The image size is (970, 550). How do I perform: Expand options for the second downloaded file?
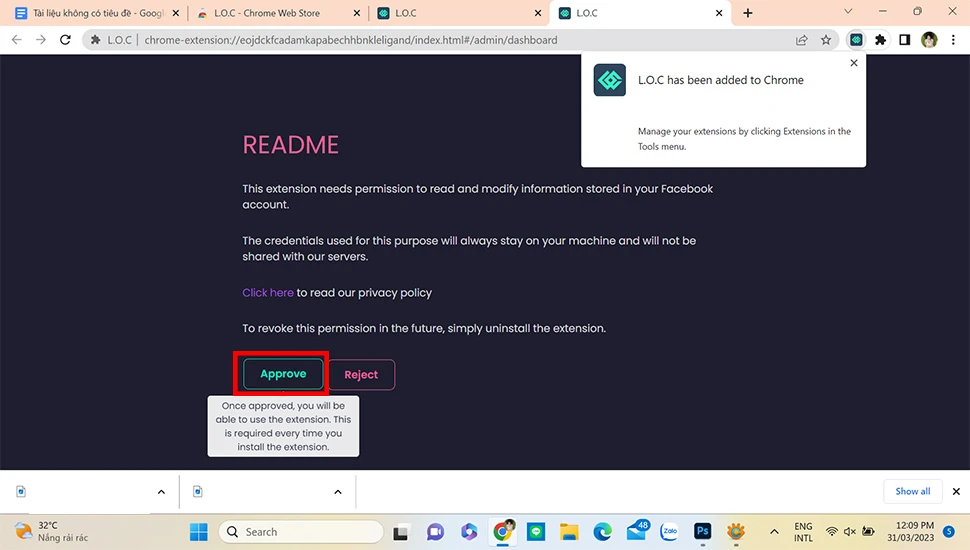click(338, 492)
